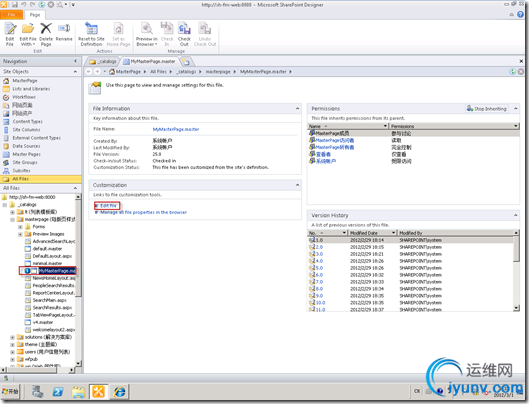
Task: Select Lists and Libraries in navigation
Action: click(x=31, y=89)
